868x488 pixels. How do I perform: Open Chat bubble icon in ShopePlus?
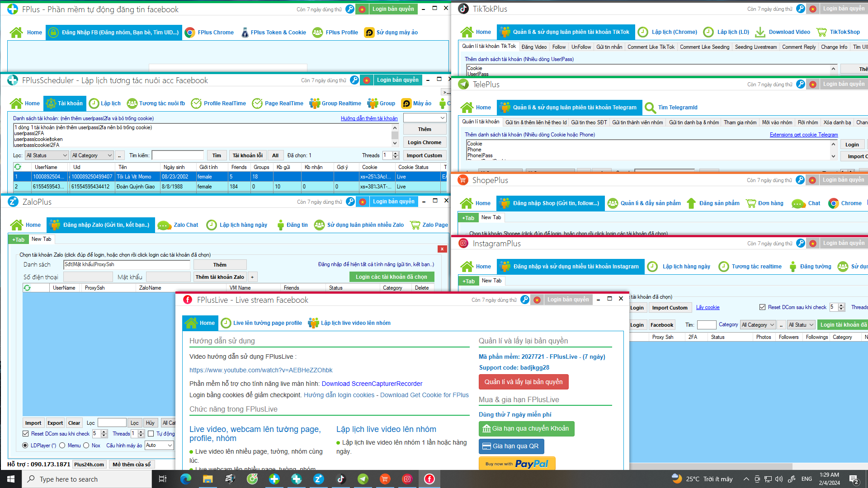[798, 204]
